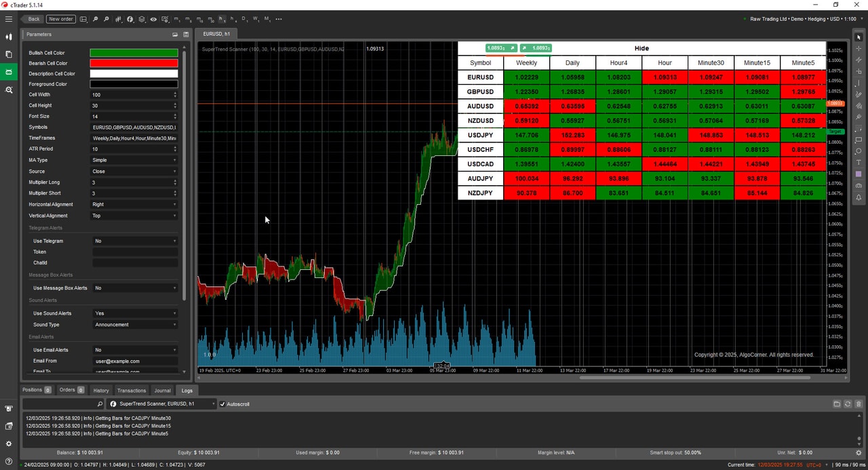Select the Copy trading icon in the sidebar

pyautogui.click(x=9, y=54)
